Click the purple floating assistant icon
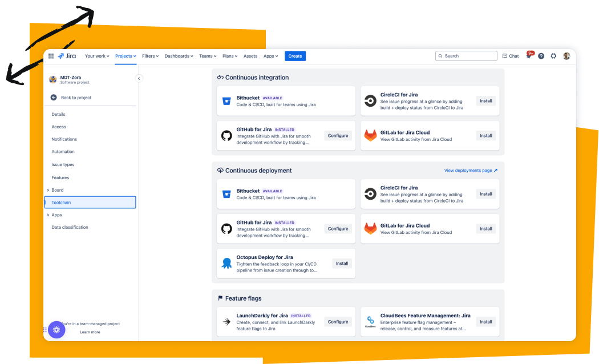Viewport: 599px width, 364px height. [56, 330]
